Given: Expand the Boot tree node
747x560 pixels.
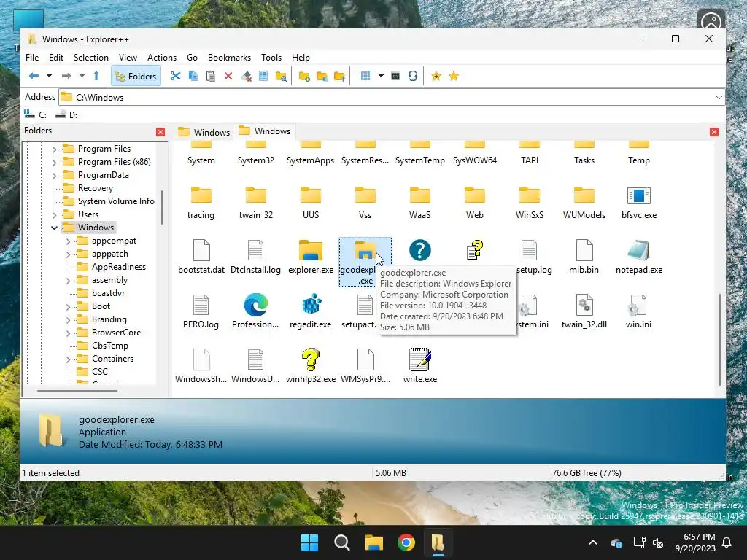Looking at the screenshot, I should tap(68, 307).
